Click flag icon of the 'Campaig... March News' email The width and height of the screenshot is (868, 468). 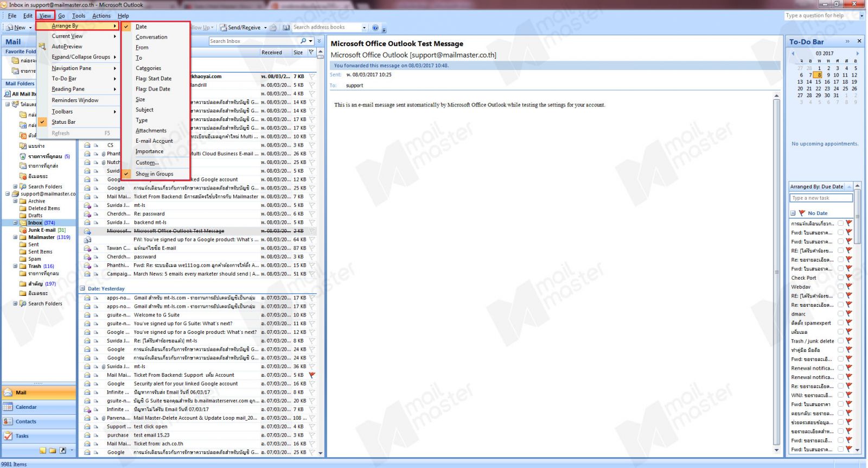click(x=312, y=274)
